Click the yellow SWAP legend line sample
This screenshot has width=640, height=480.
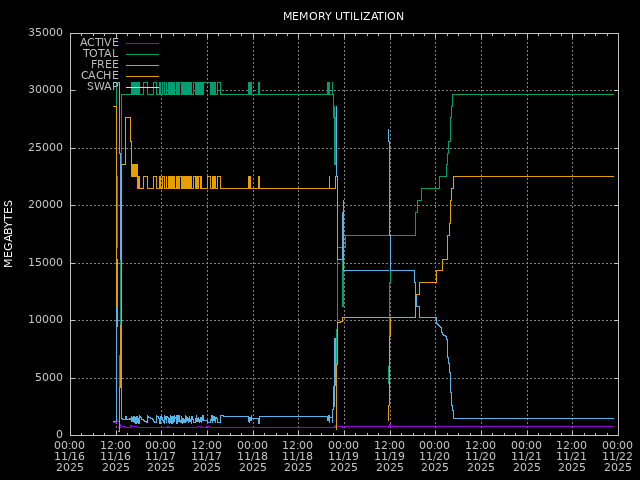141,86
